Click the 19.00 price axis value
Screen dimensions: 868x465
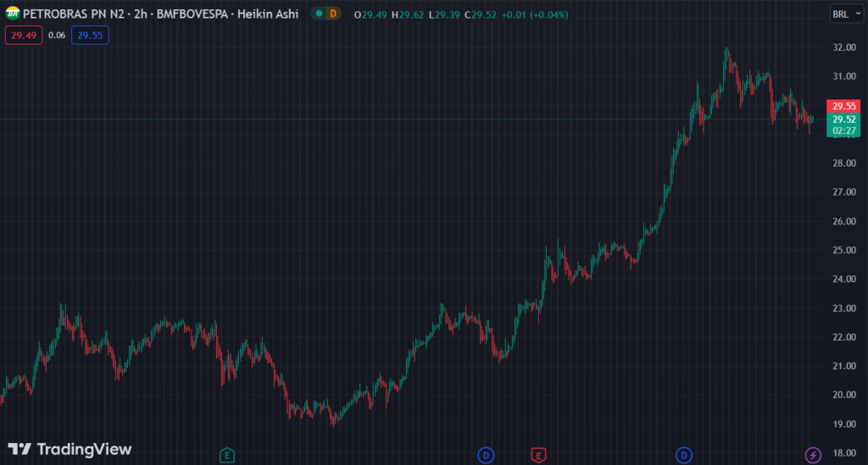click(x=844, y=423)
